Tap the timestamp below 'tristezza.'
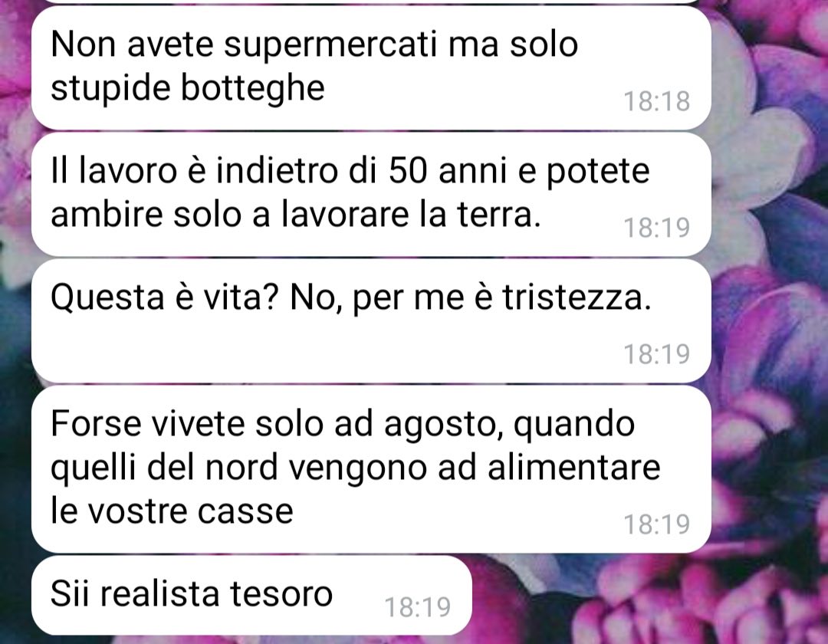 656,353
